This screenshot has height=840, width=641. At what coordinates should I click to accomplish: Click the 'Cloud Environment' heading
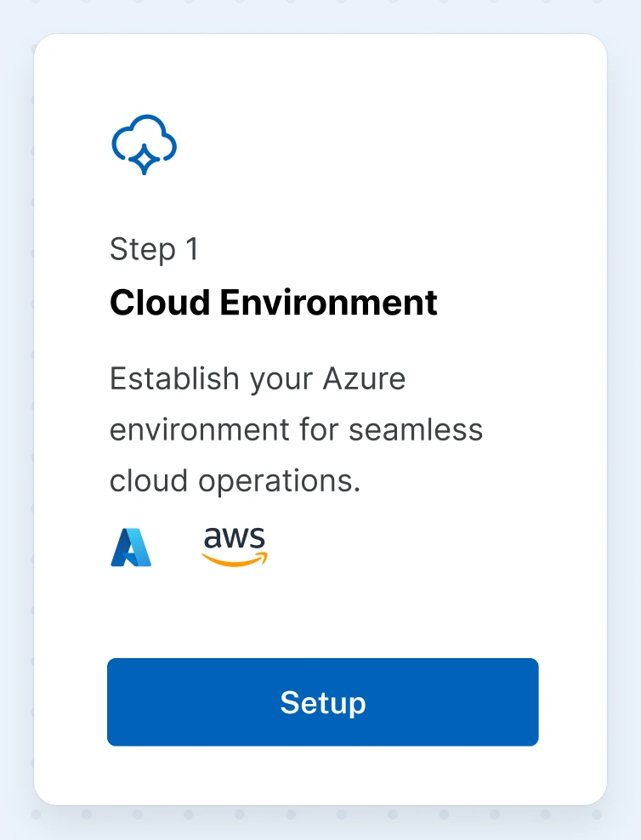click(x=274, y=302)
